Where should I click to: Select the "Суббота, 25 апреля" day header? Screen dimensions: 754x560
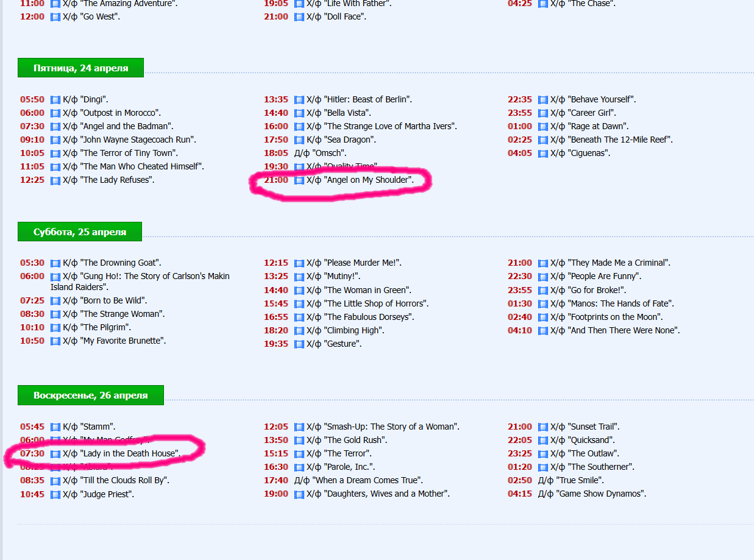[x=80, y=232]
